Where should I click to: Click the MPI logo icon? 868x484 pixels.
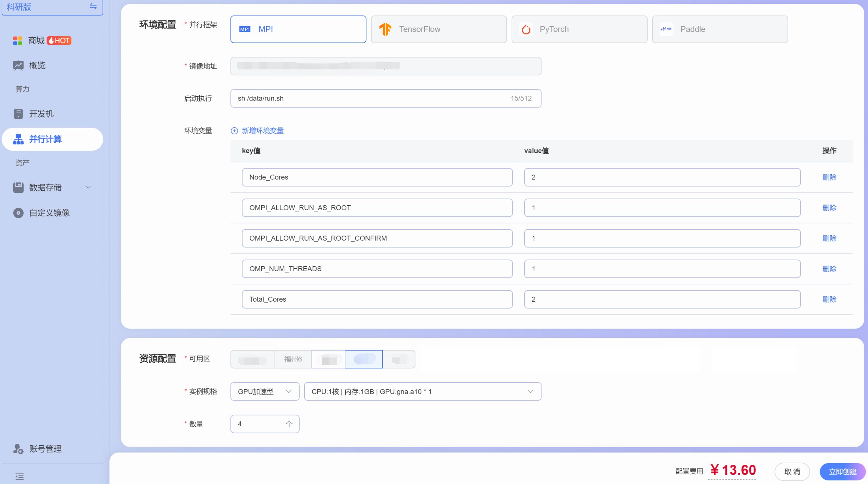point(245,29)
